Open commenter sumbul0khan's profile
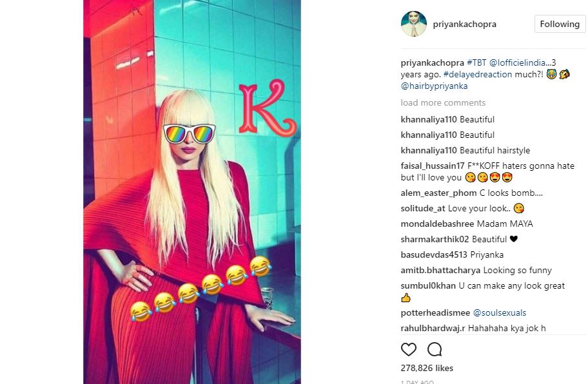This screenshot has height=384, width=588. [x=428, y=285]
